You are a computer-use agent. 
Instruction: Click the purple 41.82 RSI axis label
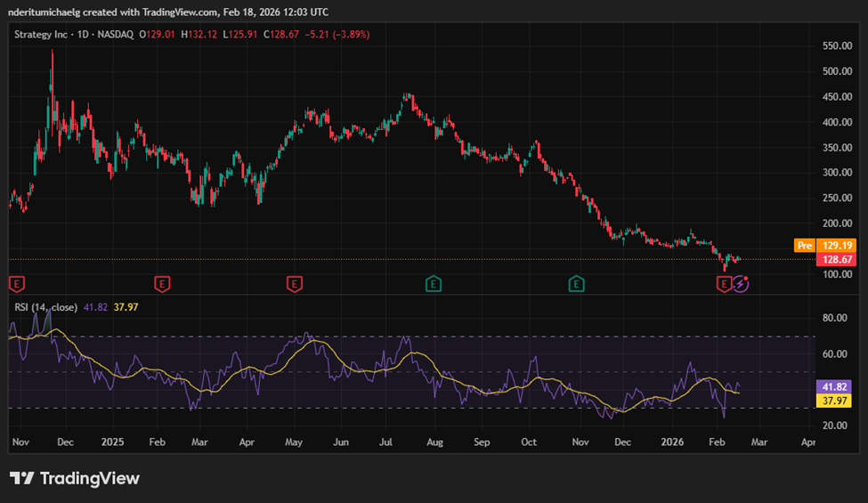(x=833, y=387)
